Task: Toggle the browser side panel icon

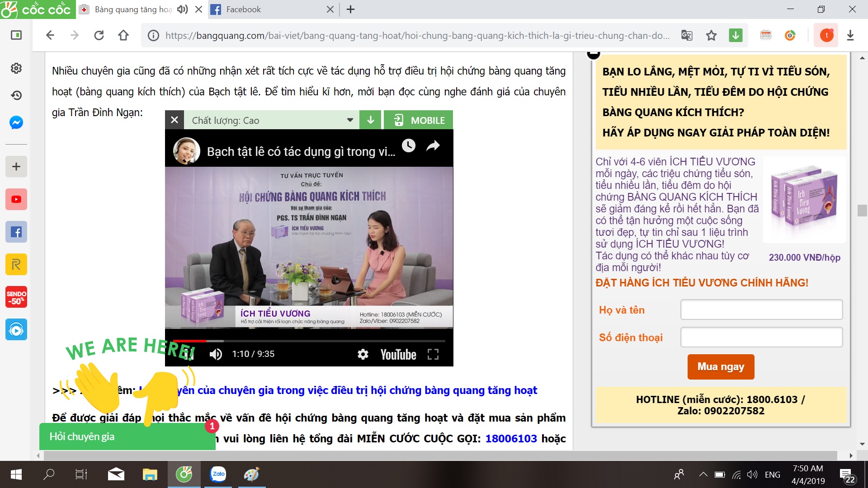Action: [x=16, y=35]
